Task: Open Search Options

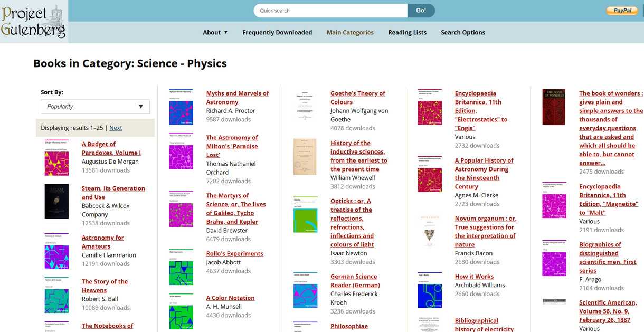Action: click(x=463, y=32)
